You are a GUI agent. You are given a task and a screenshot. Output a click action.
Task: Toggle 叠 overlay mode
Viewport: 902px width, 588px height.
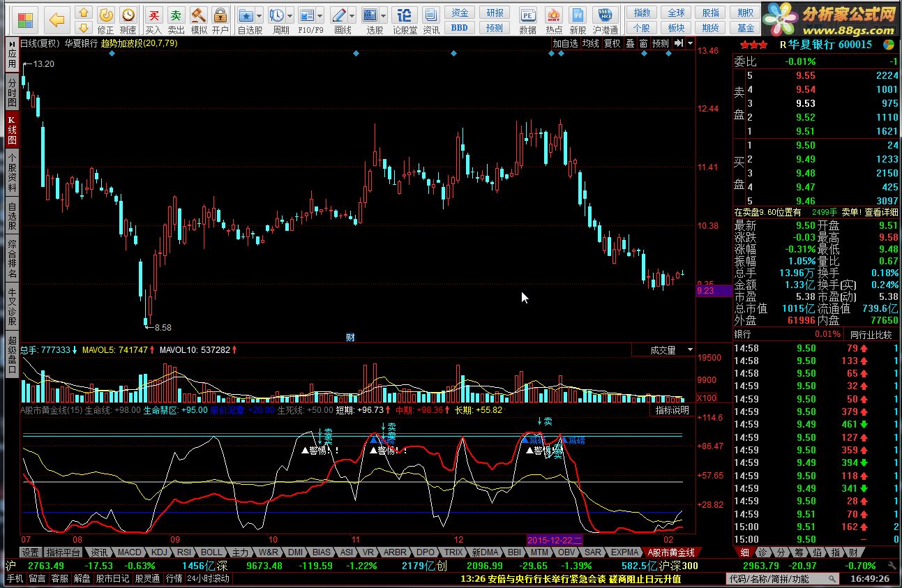pos(630,43)
